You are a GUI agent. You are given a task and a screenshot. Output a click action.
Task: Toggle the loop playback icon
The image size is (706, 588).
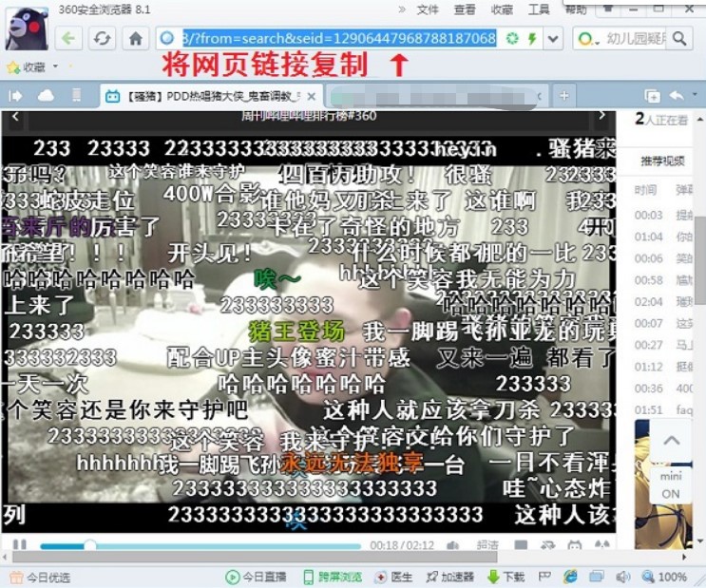point(548,545)
